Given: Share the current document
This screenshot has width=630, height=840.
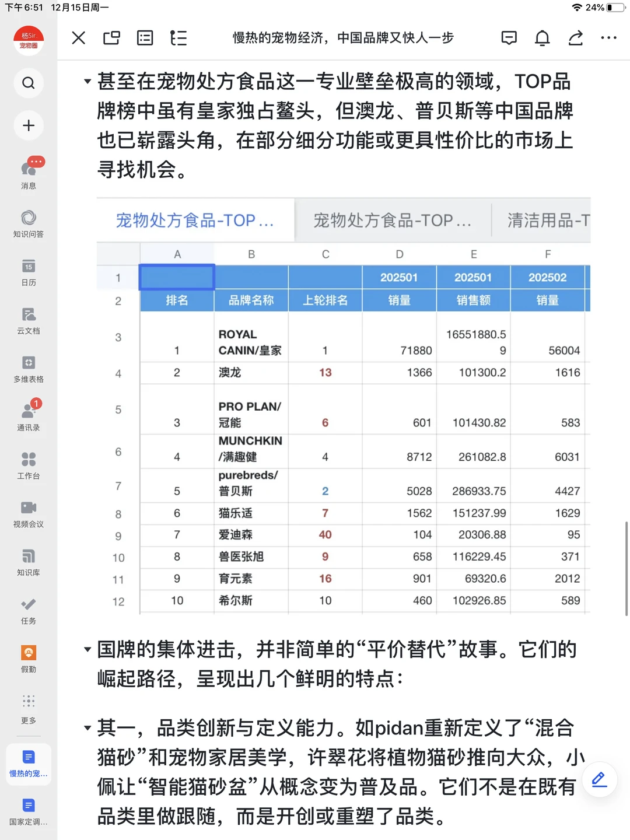Looking at the screenshot, I should point(576,38).
